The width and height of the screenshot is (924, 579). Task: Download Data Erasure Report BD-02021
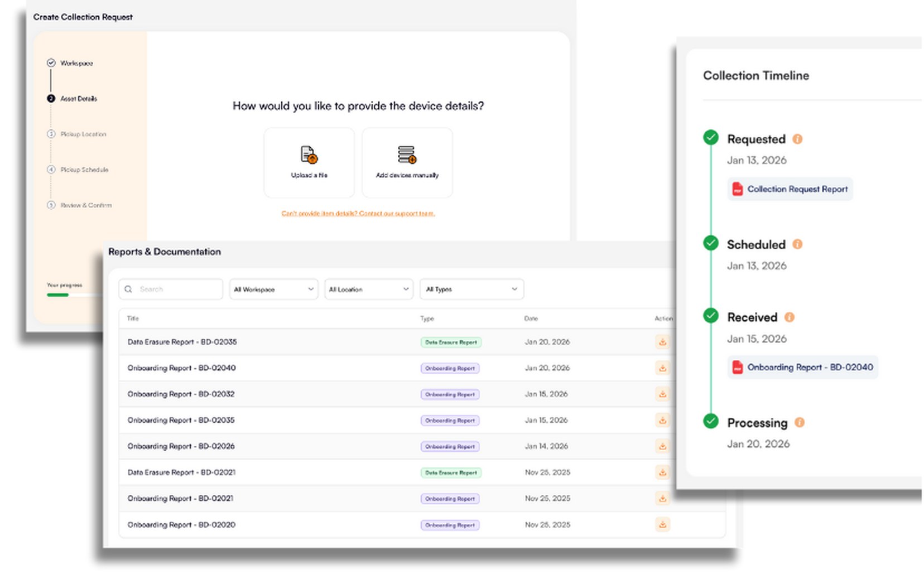click(x=662, y=472)
